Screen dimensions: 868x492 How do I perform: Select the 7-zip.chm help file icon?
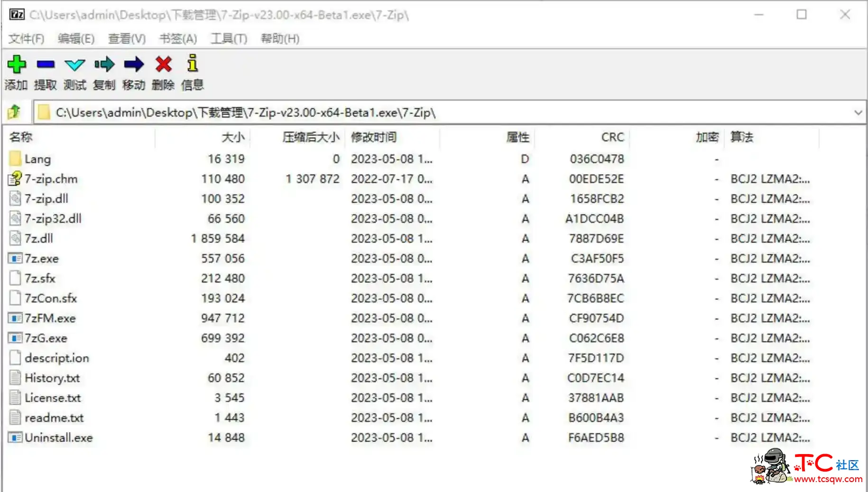[x=15, y=179]
